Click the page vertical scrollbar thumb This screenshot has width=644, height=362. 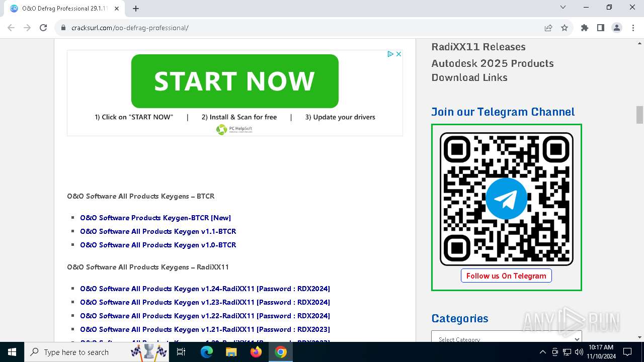(639, 115)
